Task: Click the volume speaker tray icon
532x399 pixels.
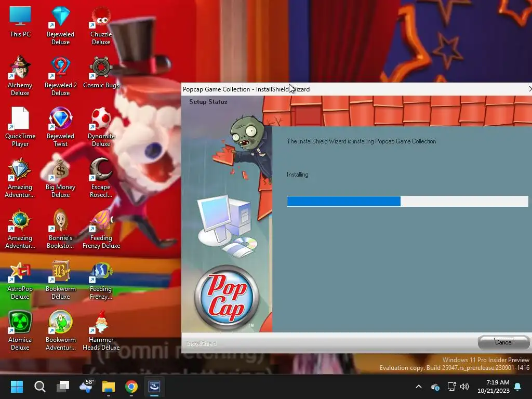Action: [x=464, y=387]
